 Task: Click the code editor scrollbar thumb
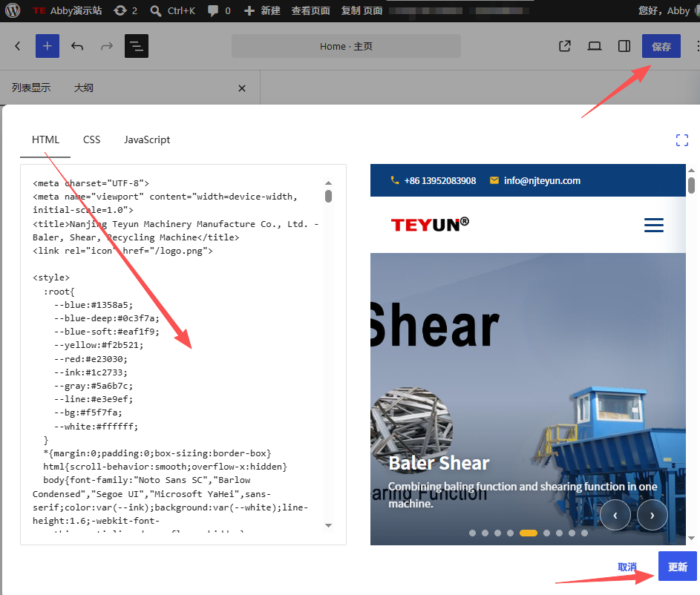(x=329, y=197)
